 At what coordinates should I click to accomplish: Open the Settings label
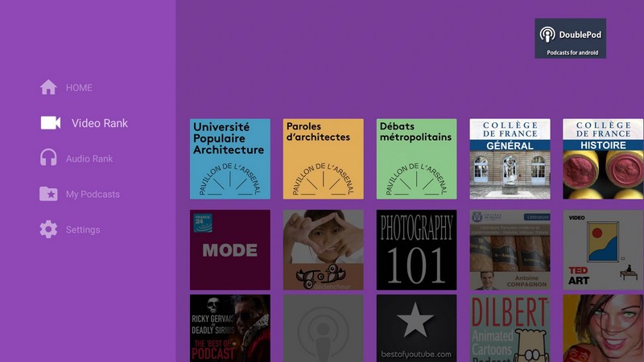point(83,230)
